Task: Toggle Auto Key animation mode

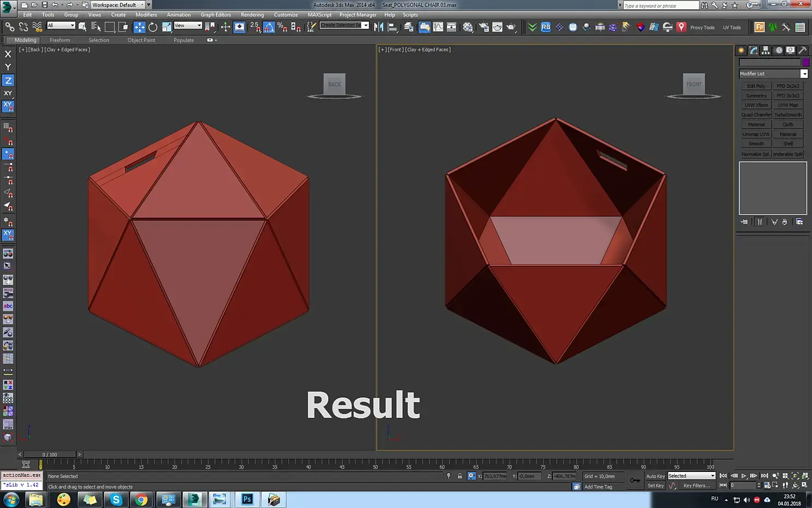Action: 655,476
